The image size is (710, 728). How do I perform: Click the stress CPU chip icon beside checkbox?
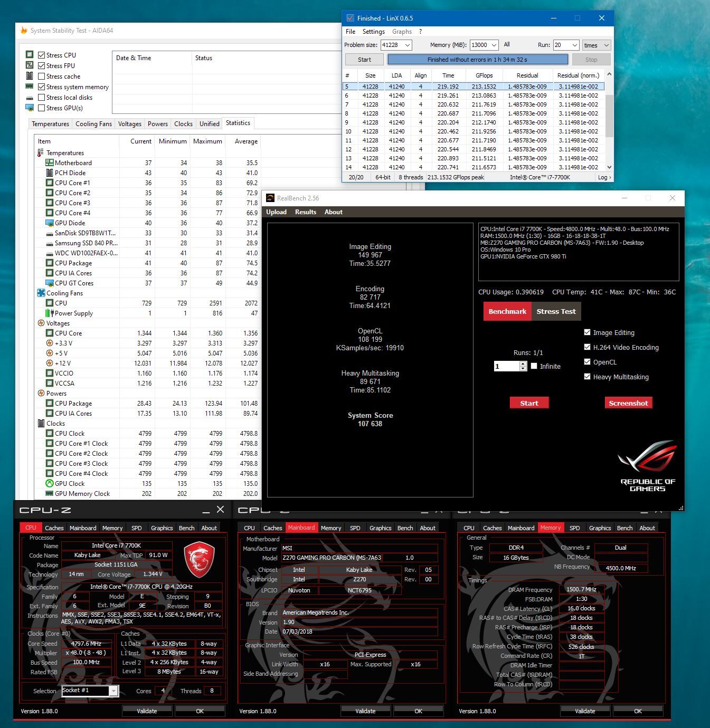pos(30,55)
